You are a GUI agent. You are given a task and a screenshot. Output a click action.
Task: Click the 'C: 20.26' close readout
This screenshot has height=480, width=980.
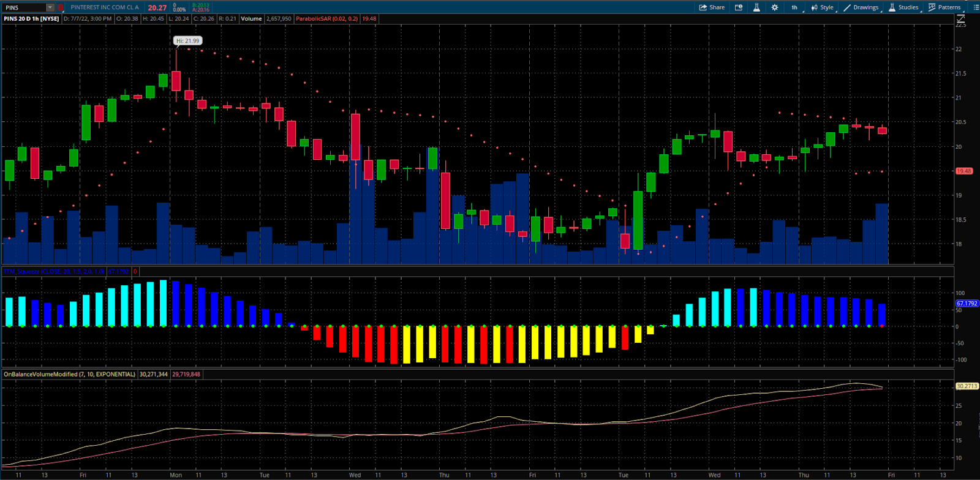[204, 19]
